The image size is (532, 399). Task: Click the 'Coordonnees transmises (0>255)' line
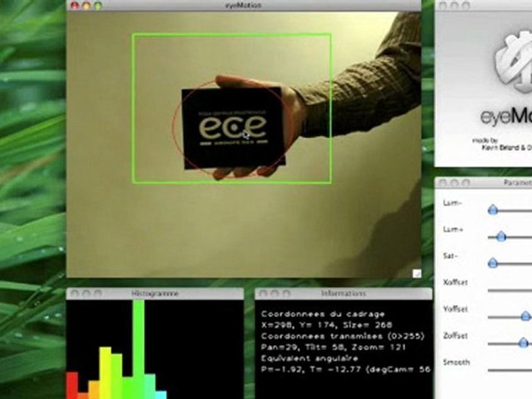(342, 336)
